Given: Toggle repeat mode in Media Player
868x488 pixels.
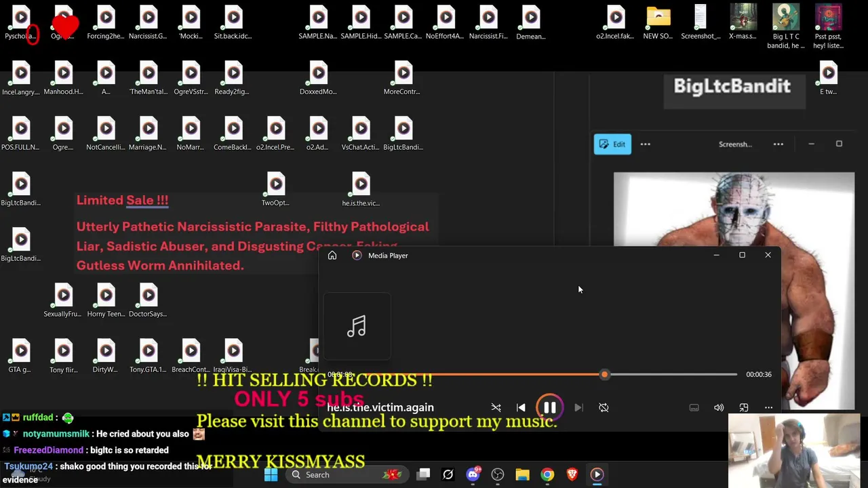Looking at the screenshot, I should 604,407.
